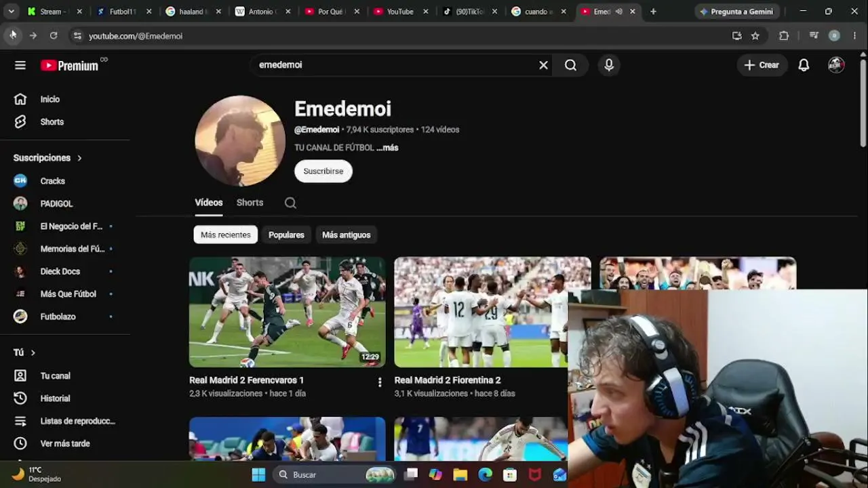Open the YouTube hamburger guide menu
The width and height of the screenshot is (868, 488).
tap(20, 65)
